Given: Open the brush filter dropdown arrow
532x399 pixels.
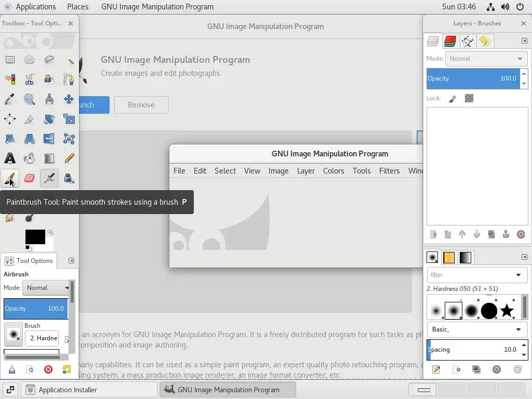Looking at the screenshot, I should tap(518, 275).
